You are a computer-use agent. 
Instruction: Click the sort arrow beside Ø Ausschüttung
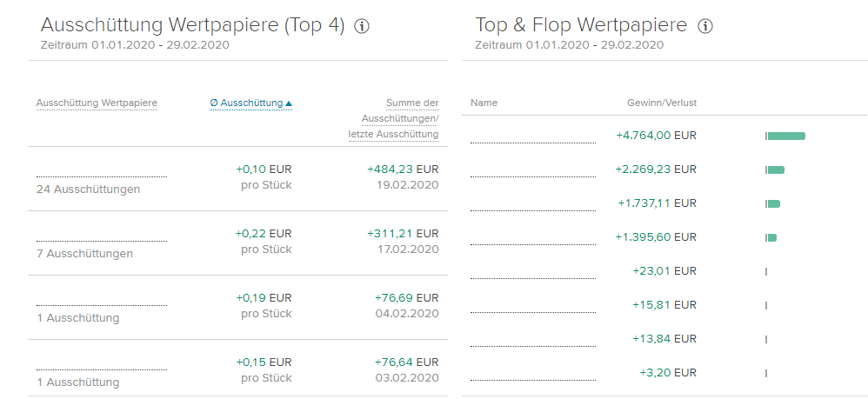coord(289,103)
